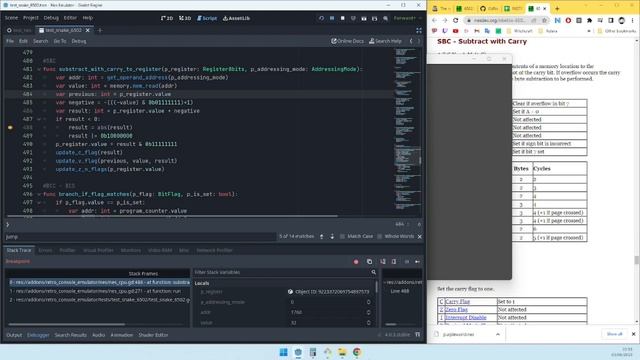Go back in the Chrome browser
The width and height of the screenshot is (640, 360).
coord(434,20)
